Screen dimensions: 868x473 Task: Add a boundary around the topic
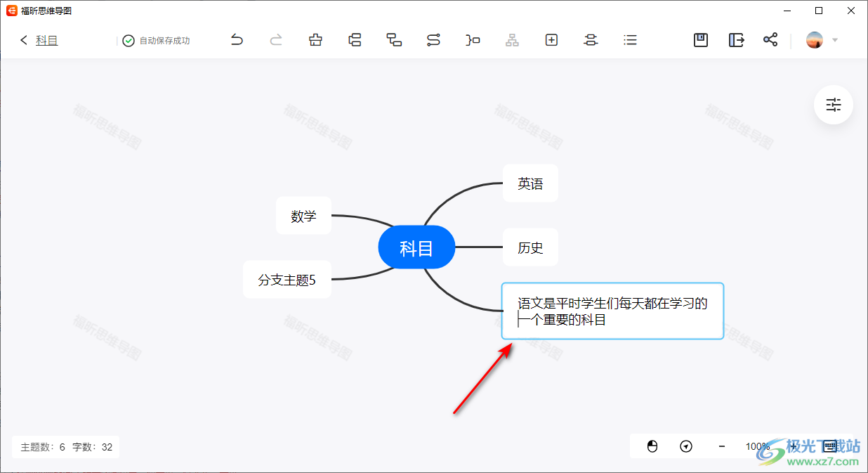591,40
